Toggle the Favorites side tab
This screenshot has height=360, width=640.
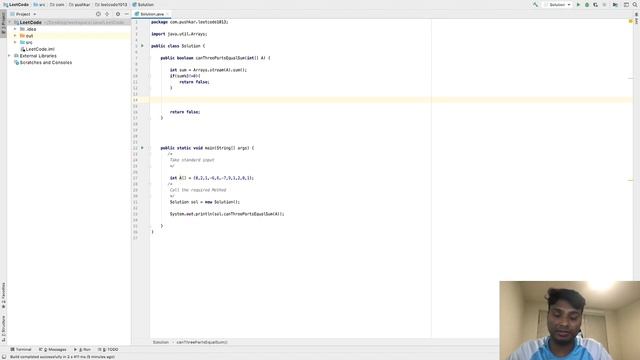tap(3, 296)
